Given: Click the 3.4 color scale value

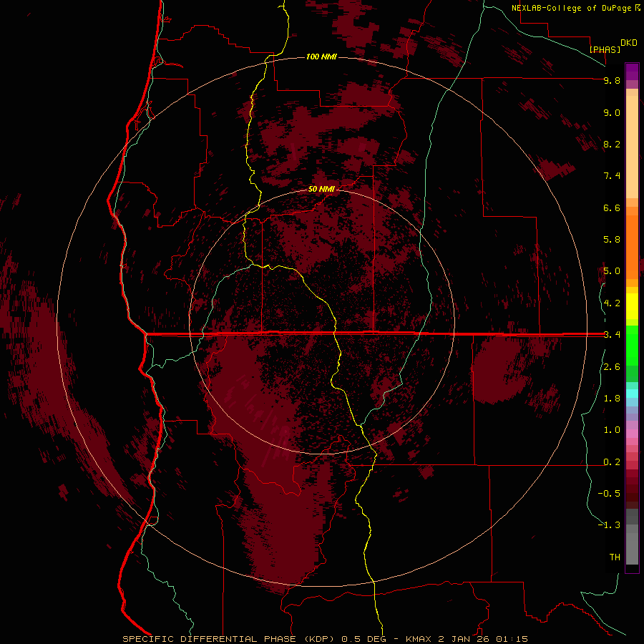Looking at the screenshot, I should click(612, 335).
